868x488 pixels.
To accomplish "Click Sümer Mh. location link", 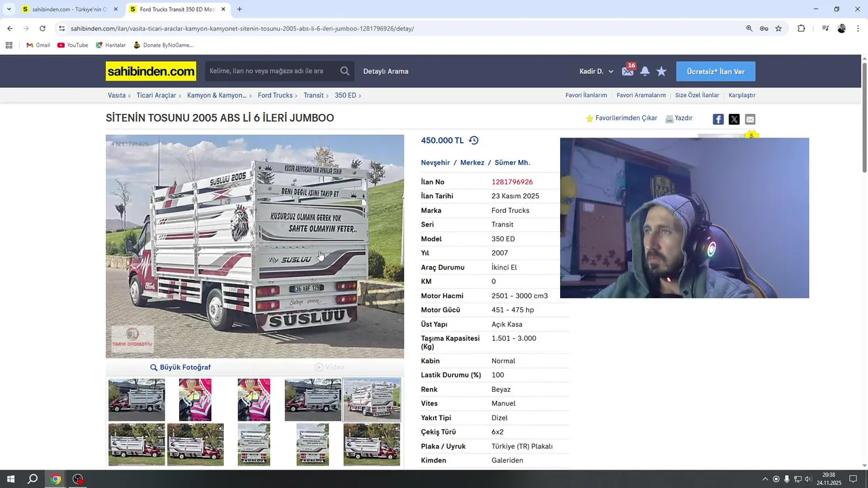I will coord(512,163).
